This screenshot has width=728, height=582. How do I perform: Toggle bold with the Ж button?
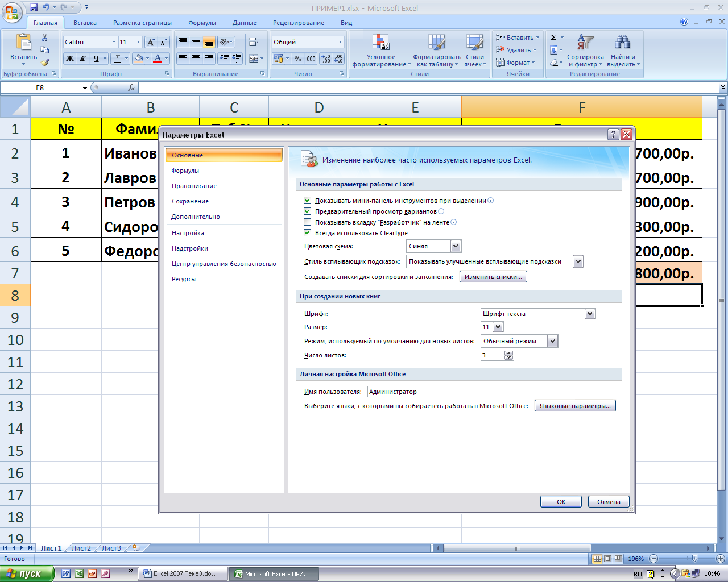coord(70,58)
